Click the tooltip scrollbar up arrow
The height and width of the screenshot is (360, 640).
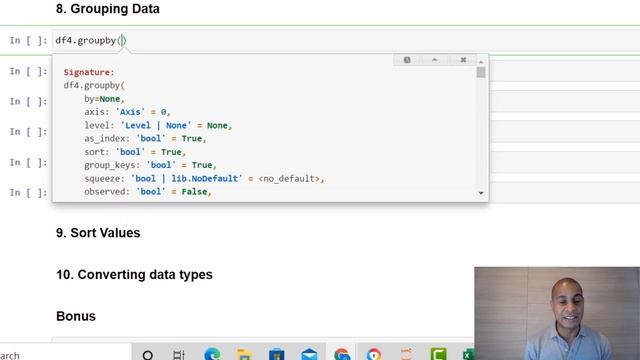481,62
